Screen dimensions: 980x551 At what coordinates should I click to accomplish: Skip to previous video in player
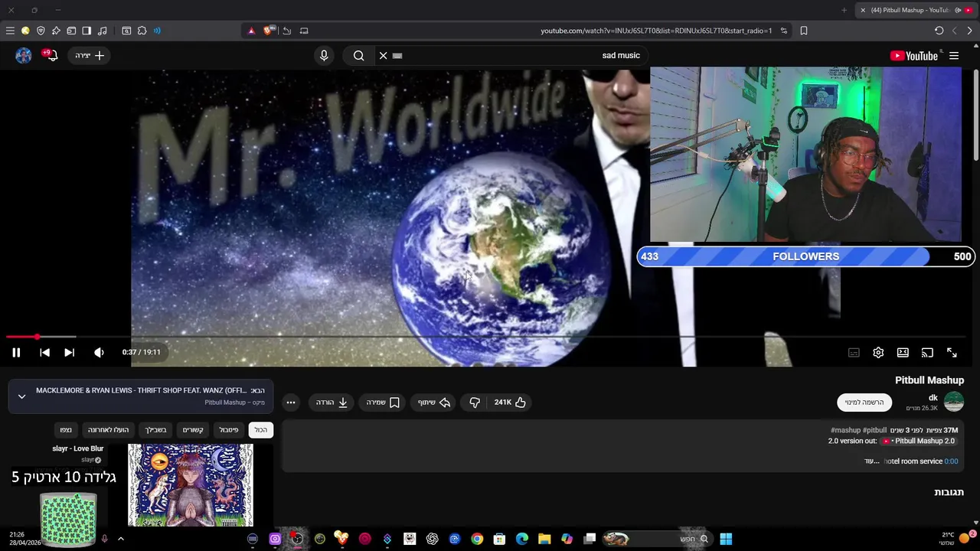(x=44, y=352)
